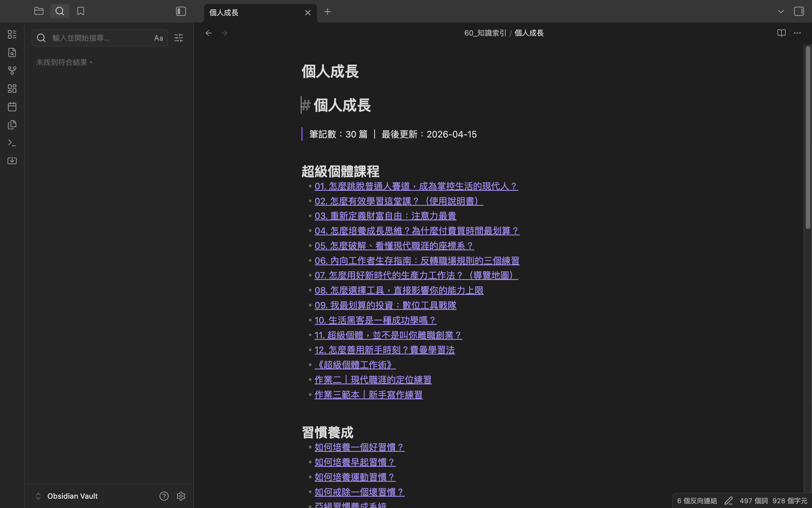Click the inline note title 個人成長
The image size is (812, 508).
pyautogui.click(x=330, y=72)
